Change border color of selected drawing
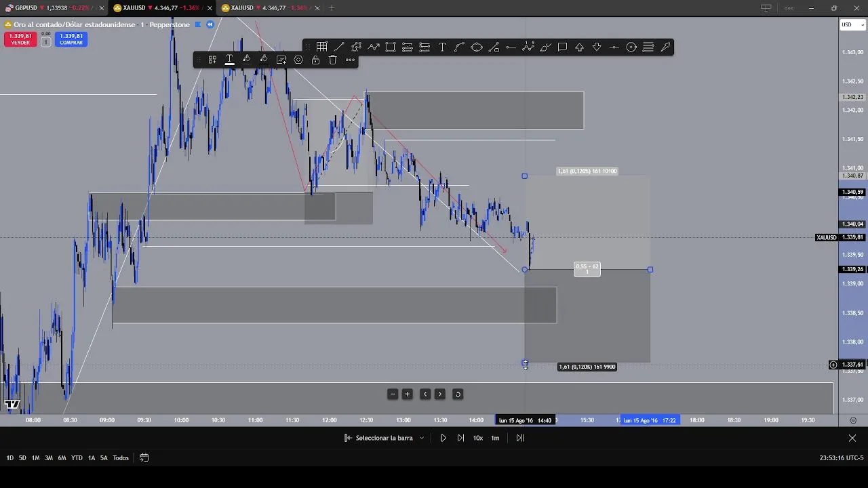The width and height of the screenshot is (868, 488). click(x=264, y=60)
